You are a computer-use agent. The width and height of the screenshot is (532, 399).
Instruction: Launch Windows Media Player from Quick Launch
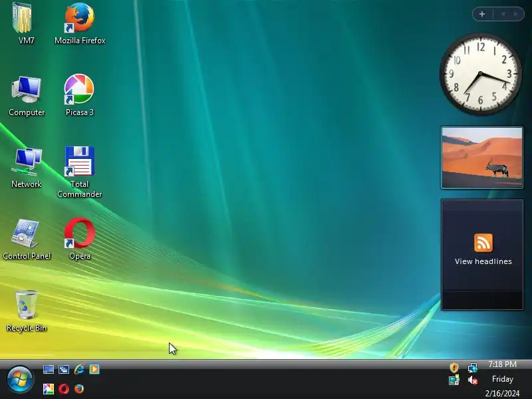94,369
